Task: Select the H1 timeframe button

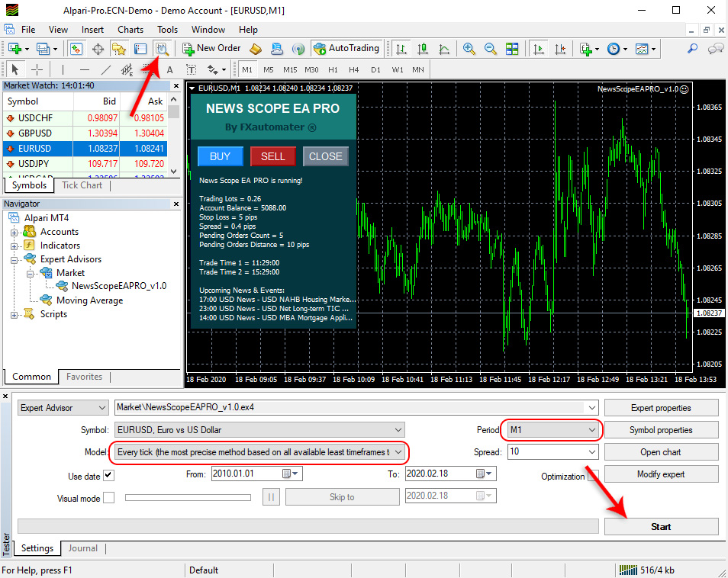Action: pos(333,69)
